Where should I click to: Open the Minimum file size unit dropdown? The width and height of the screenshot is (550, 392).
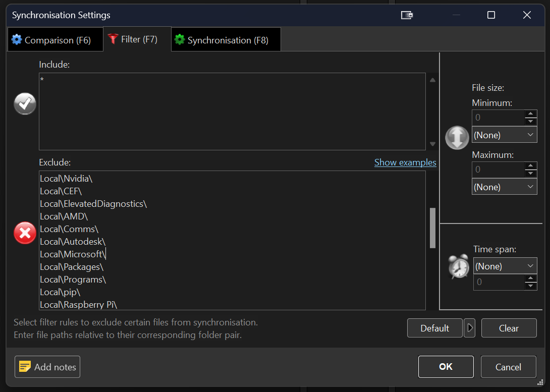pyautogui.click(x=504, y=135)
